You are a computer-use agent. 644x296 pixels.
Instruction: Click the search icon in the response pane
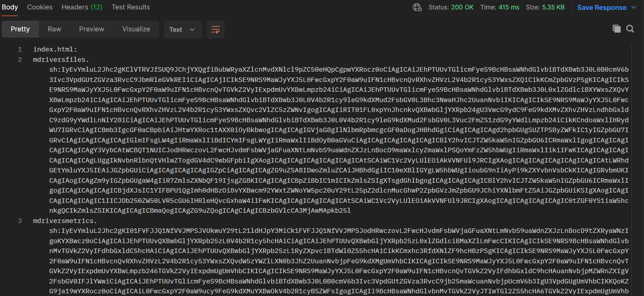pyautogui.click(x=630, y=28)
